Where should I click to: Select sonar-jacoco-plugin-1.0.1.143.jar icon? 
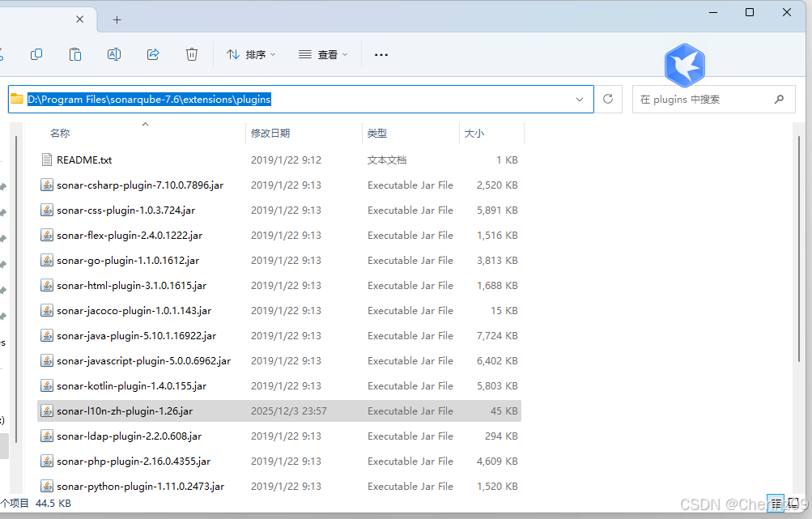[47, 311]
